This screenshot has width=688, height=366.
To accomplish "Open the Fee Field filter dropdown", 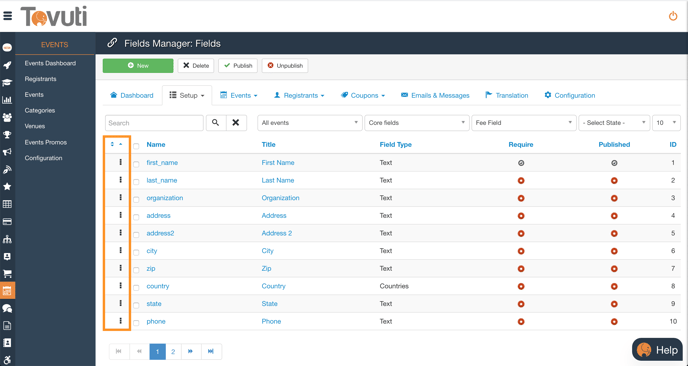I will pyautogui.click(x=523, y=123).
